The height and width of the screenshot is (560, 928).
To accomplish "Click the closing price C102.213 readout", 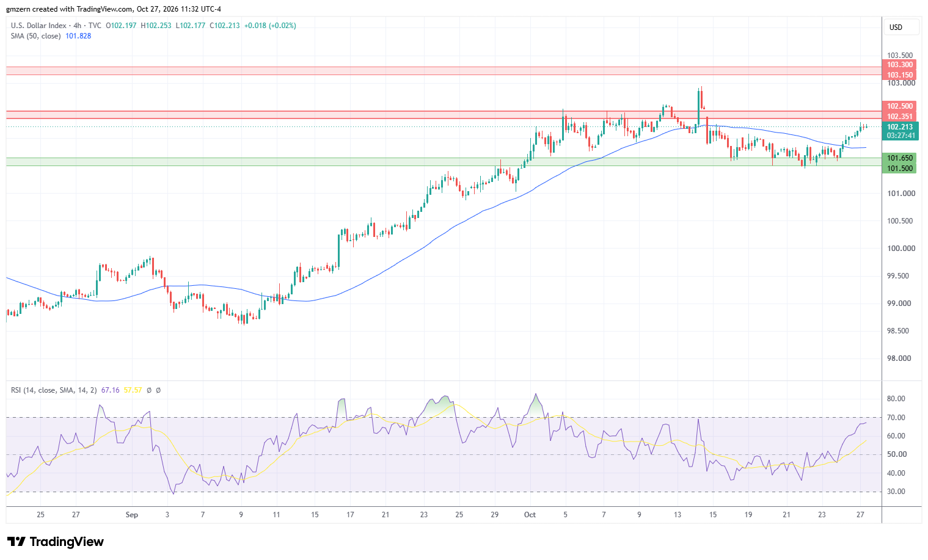I will tap(225, 26).
